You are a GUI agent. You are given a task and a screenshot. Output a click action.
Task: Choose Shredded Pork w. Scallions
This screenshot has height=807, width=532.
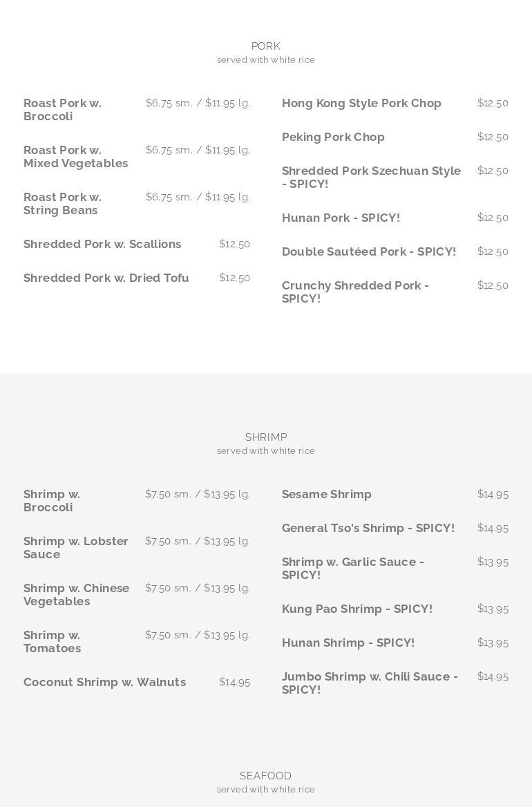coord(102,244)
